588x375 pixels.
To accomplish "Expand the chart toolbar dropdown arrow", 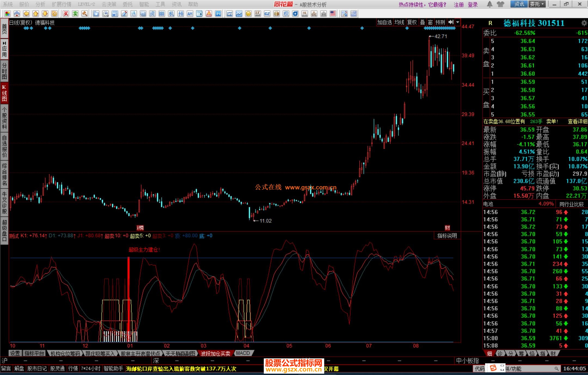I will click(458, 22).
